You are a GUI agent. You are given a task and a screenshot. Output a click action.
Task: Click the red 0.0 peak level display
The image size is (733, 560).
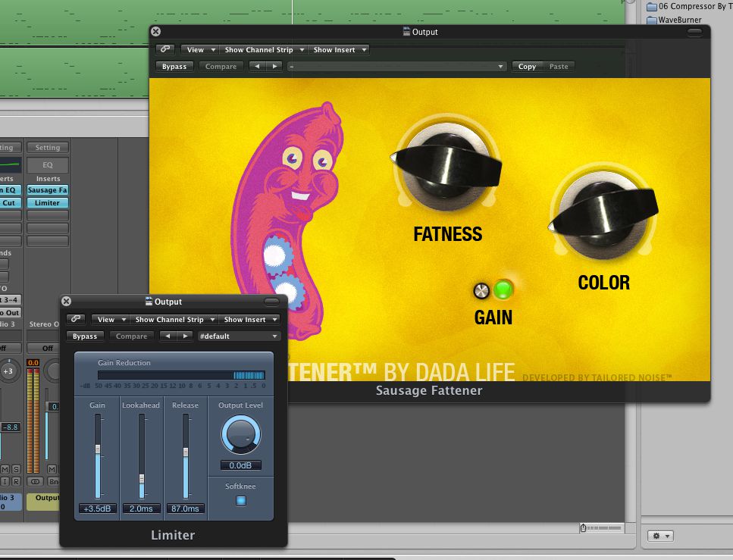click(33, 362)
